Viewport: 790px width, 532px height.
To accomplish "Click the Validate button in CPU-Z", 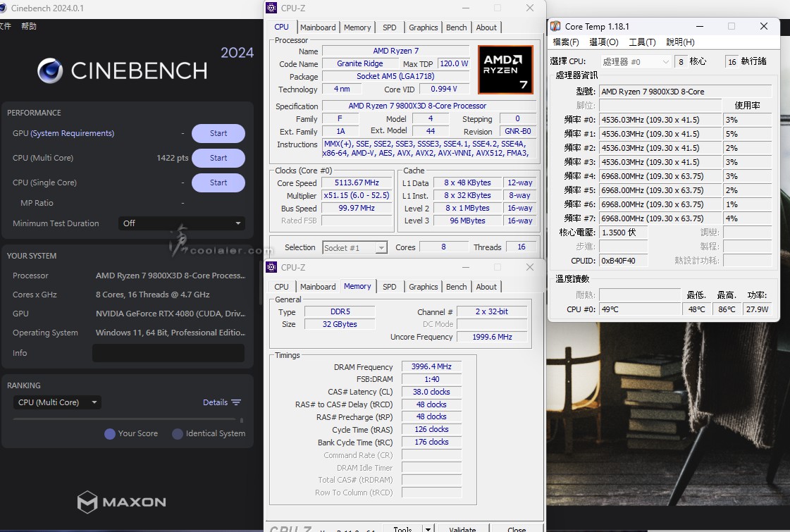I will 462,528.
